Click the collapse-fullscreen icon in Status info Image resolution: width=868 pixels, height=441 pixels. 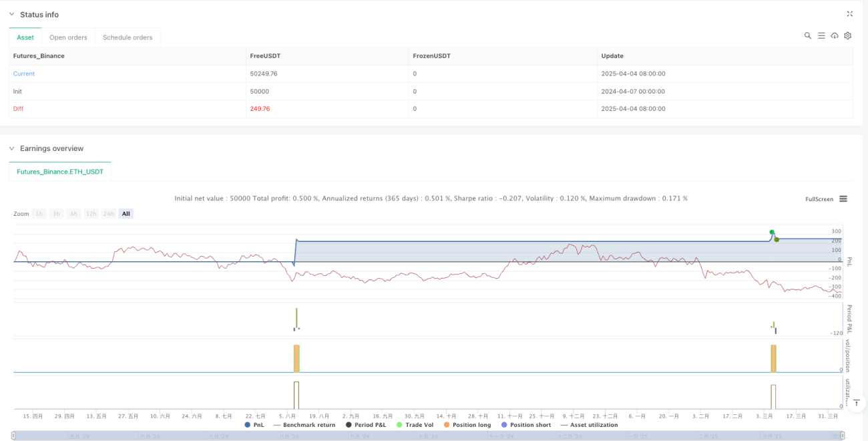(850, 13)
